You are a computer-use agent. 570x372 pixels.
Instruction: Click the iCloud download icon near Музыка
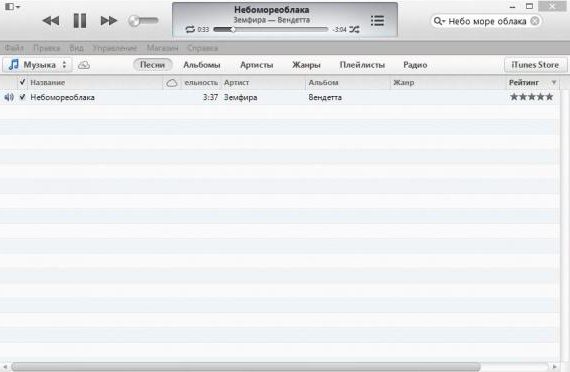pyautogui.click(x=84, y=65)
